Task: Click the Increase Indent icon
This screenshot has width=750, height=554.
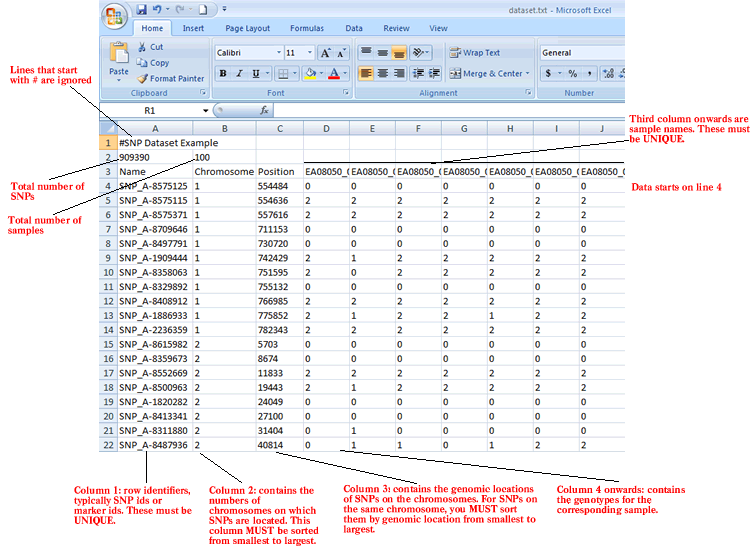Action: [x=434, y=74]
